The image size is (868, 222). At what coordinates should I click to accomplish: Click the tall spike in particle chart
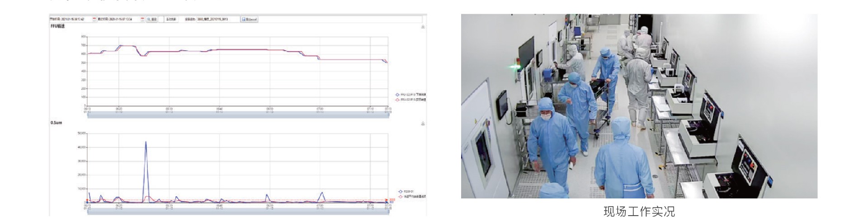[x=146, y=142]
